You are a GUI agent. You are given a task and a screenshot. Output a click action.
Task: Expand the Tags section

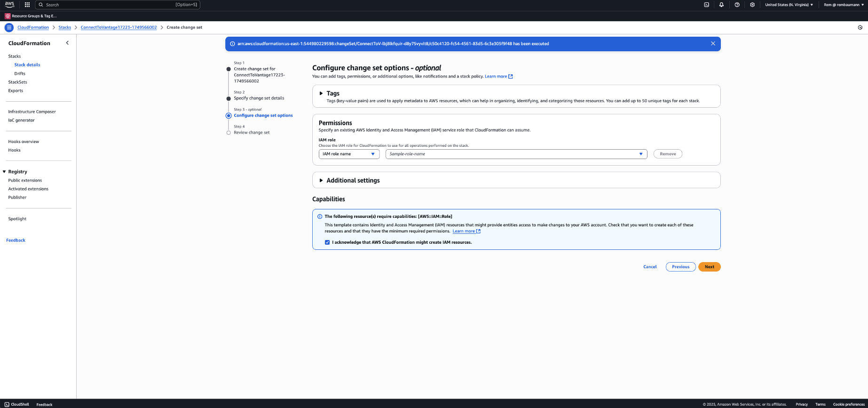pyautogui.click(x=321, y=93)
